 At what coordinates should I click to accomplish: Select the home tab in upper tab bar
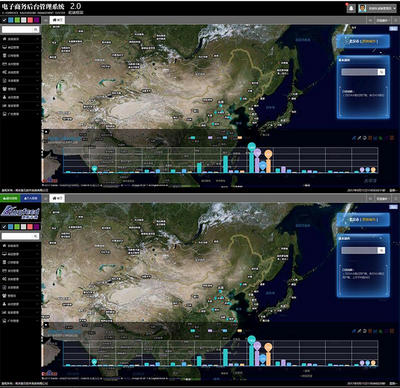57,20
